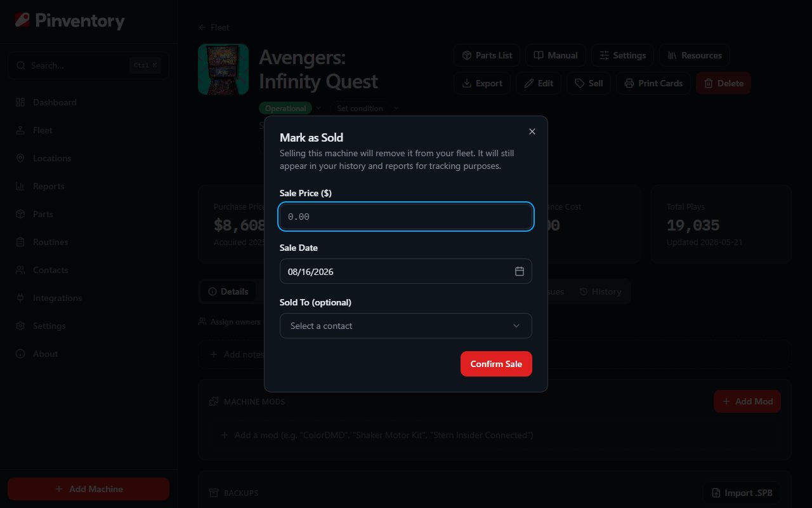Viewport: 812px width, 508px height.
Task: Click the Sale Price input field
Action: tap(406, 217)
